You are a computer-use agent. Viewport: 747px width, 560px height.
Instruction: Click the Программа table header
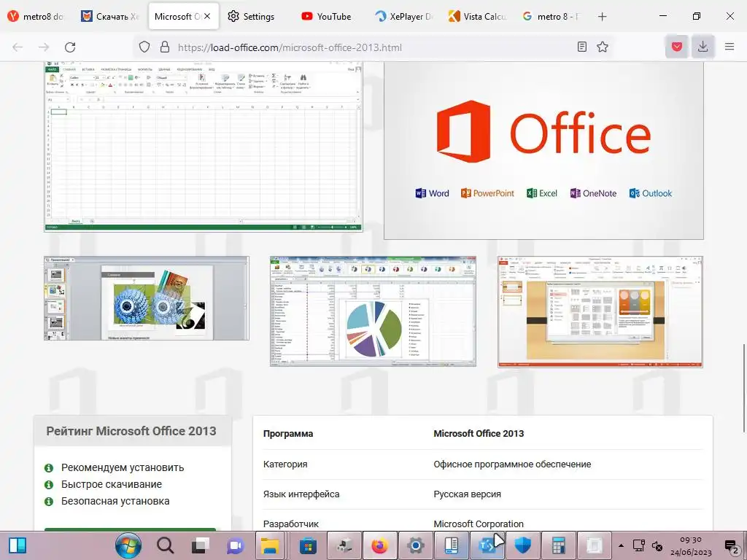click(x=288, y=434)
